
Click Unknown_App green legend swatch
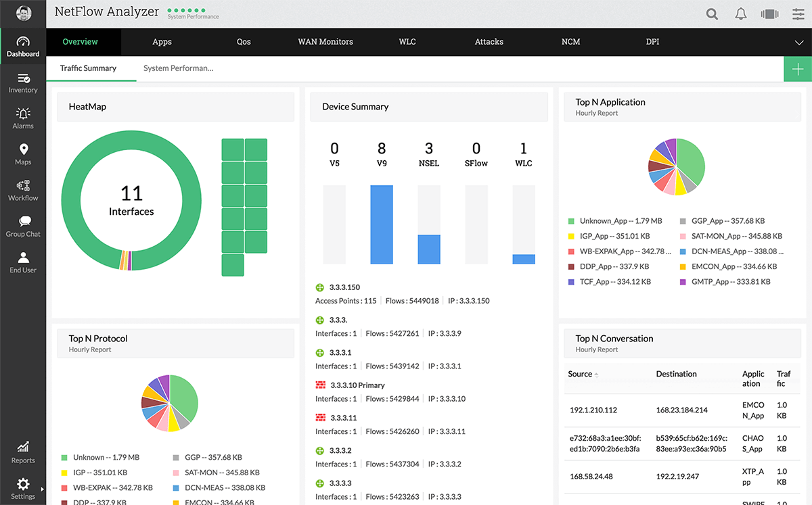[x=571, y=221]
